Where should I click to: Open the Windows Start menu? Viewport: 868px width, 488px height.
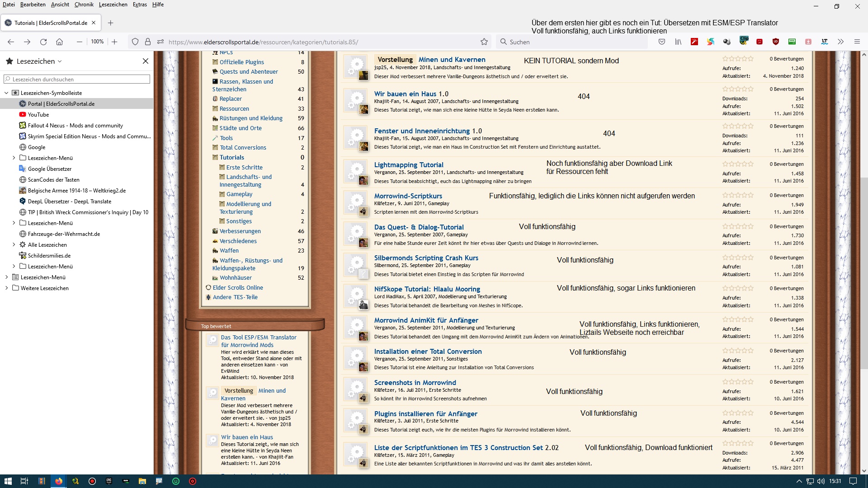(8, 481)
